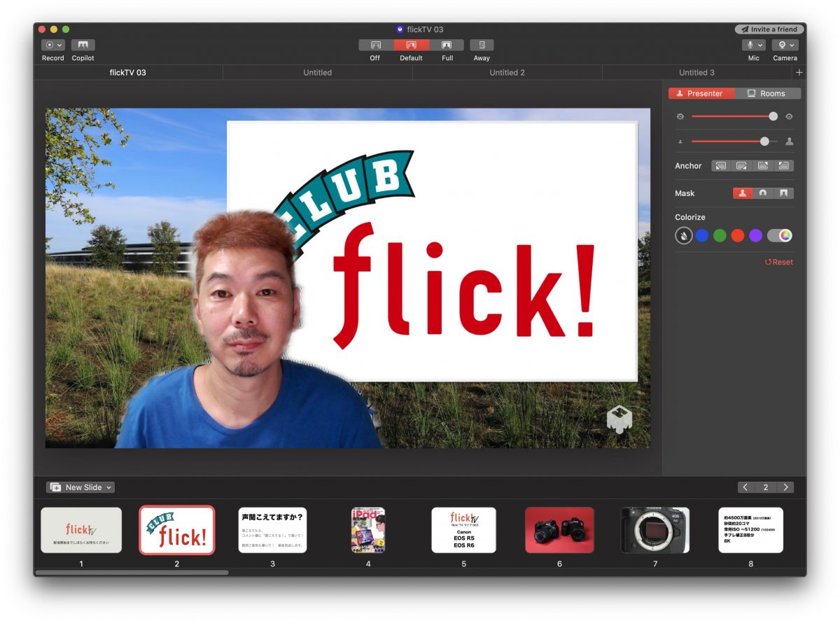Select no colorize option
Screen dimensions: 840x621
pyautogui.click(x=684, y=236)
